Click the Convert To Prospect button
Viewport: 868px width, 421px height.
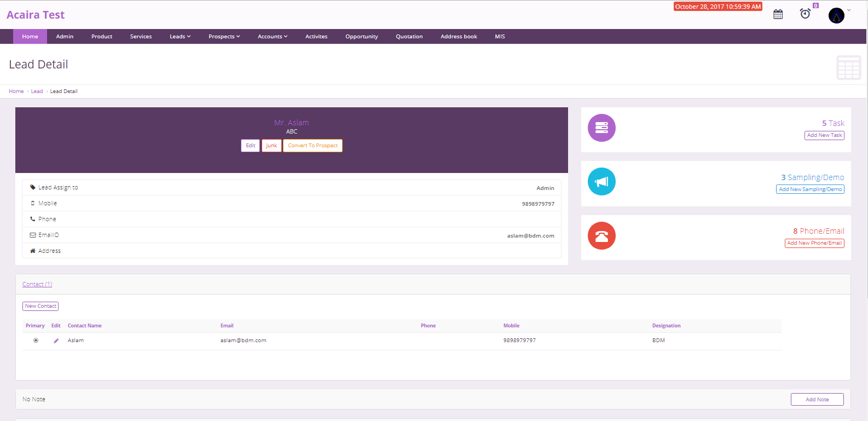313,146
